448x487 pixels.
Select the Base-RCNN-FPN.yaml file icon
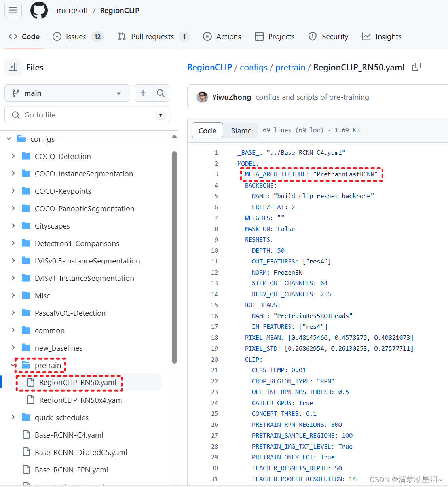point(27,470)
